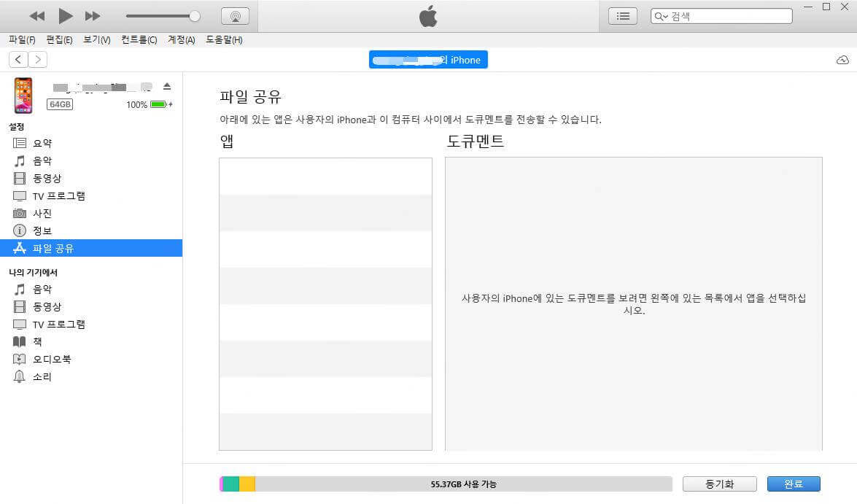Open the 사진 (Photos) section
Screen dimensions: 857x504
pyautogui.click(x=41, y=213)
